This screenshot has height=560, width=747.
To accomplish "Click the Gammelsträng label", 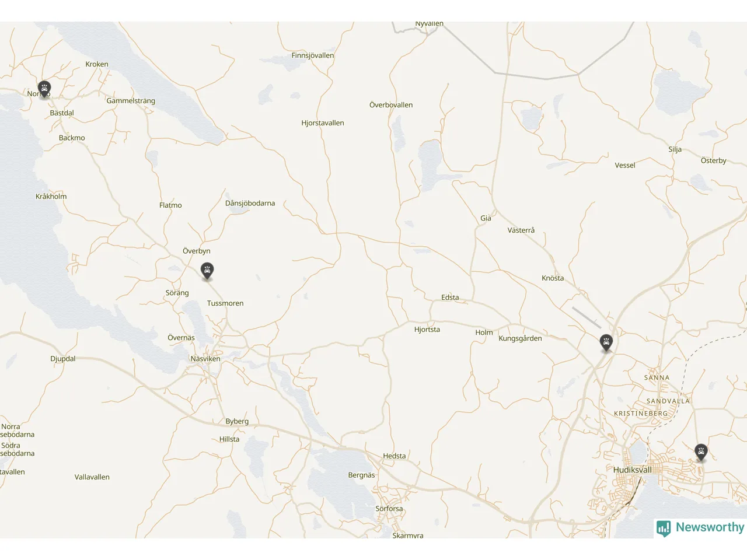I will coord(131,101).
